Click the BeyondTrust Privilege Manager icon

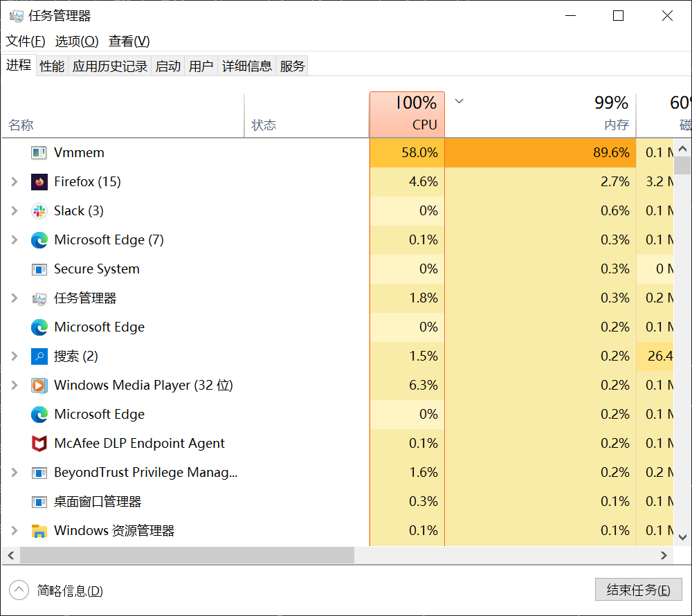pyautogui.click(x=39, y=473)
